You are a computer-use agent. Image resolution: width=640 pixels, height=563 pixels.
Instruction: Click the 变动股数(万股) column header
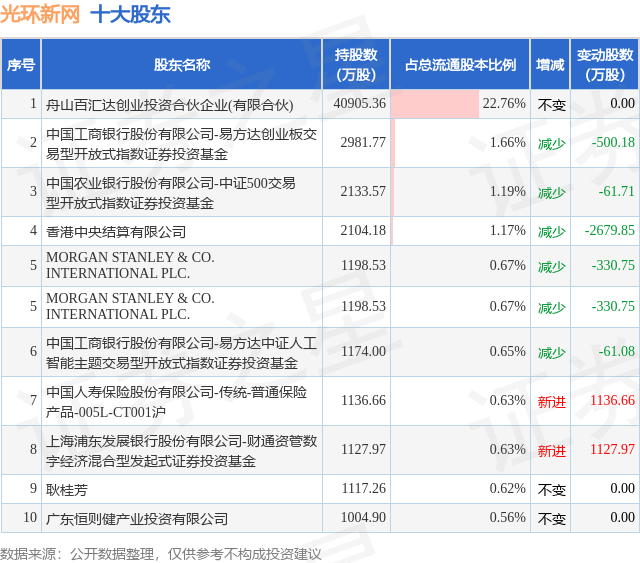point(604,65)
